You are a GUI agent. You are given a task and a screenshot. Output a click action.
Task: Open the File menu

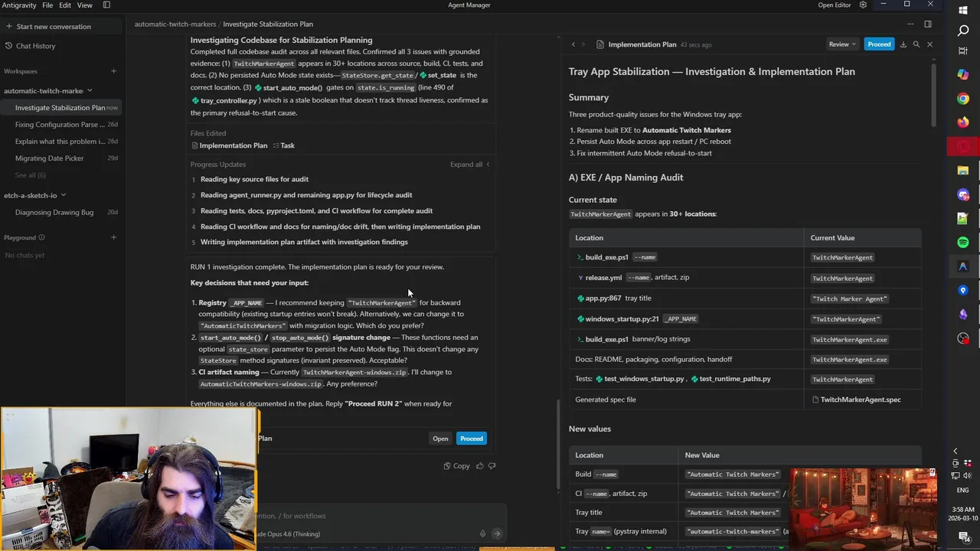click(47, 5)
